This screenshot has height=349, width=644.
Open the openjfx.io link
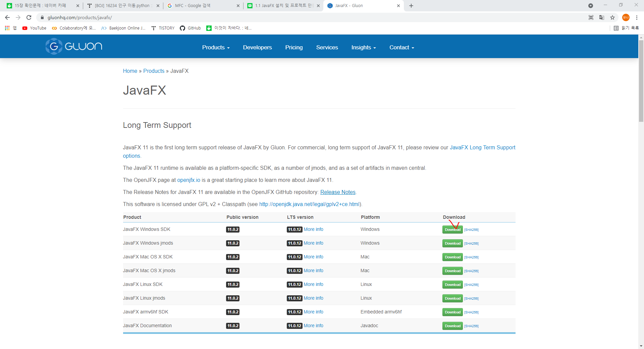[189, 180]
